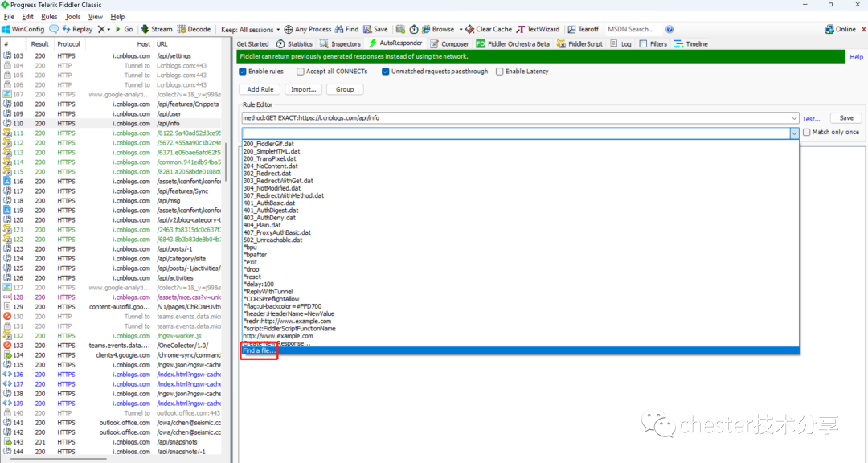Click the WinConfig toolbar icon
Viewport: 868px width, 463px height.
point(6,30)
